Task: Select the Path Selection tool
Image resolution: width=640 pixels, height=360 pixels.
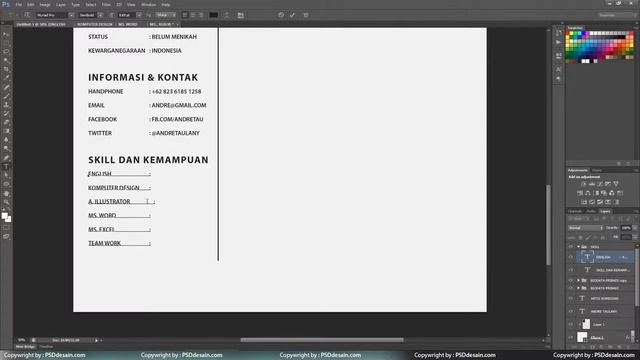Action: tap(6, 175)
